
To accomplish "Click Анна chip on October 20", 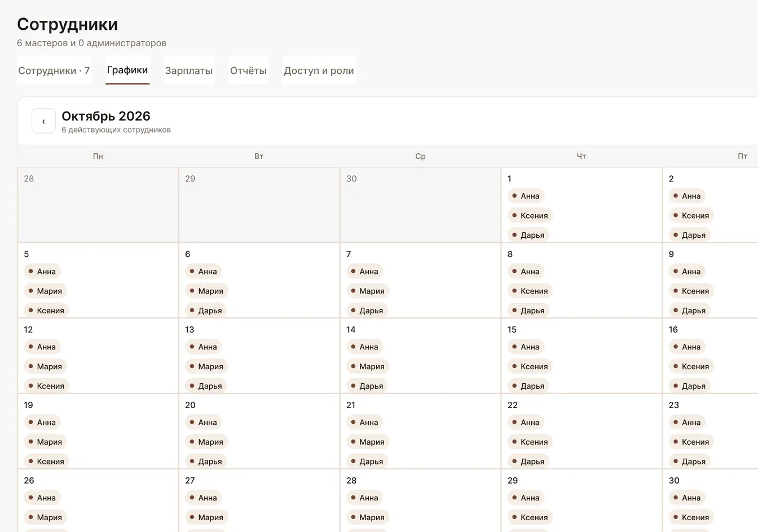I will pos(203,423).
